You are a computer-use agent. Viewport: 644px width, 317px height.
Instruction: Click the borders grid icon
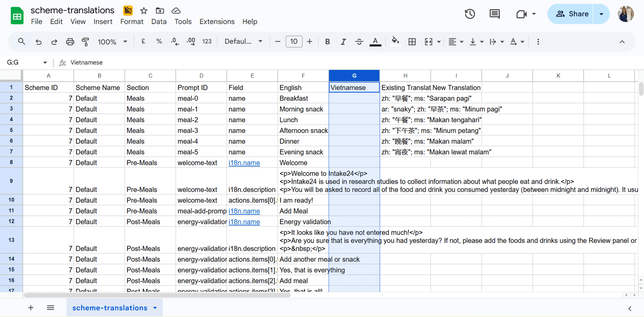coord(412,42)
